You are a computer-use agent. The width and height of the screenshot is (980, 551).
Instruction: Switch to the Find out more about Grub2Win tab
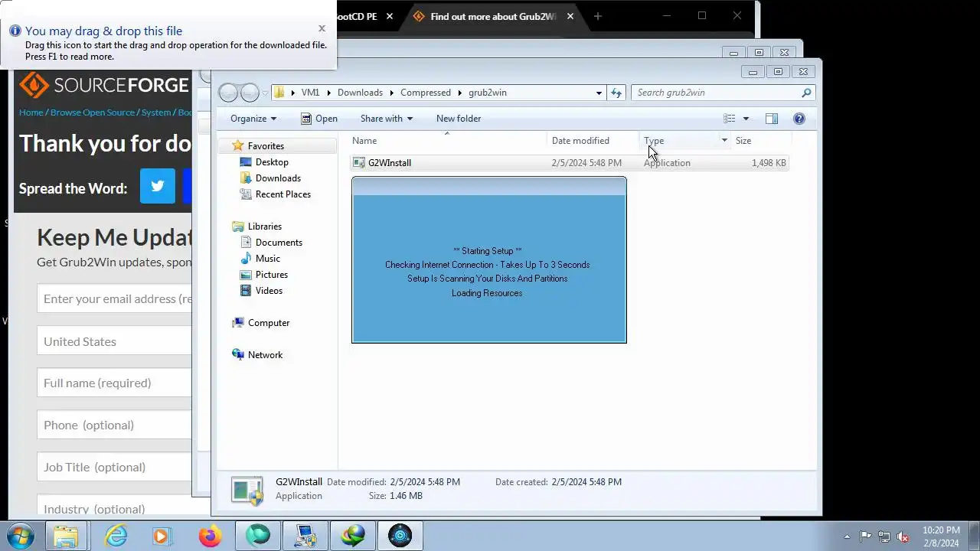pos(493,16)
